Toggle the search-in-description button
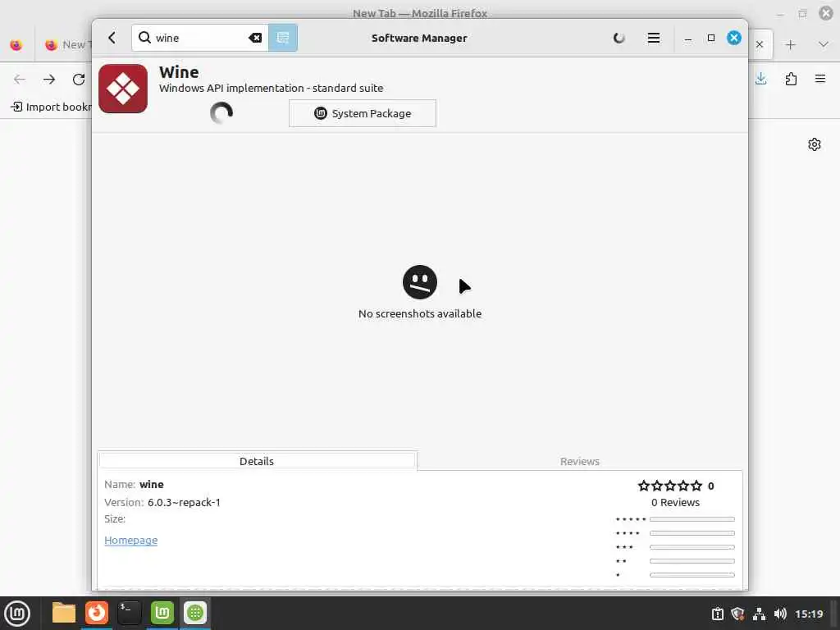840x630 pixels. click(x=283, y=38)
